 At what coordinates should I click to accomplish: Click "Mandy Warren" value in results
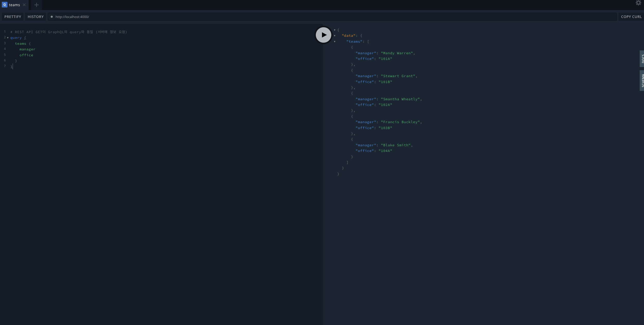tap(397, 53)
